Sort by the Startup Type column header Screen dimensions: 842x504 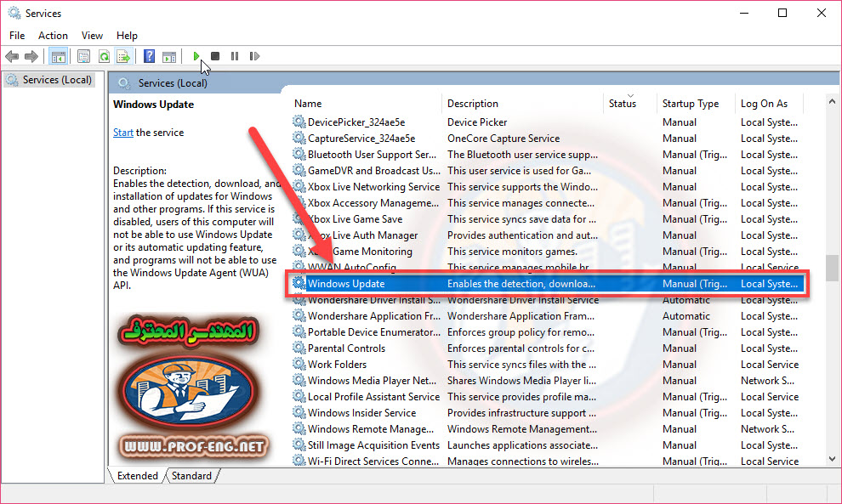696,104
